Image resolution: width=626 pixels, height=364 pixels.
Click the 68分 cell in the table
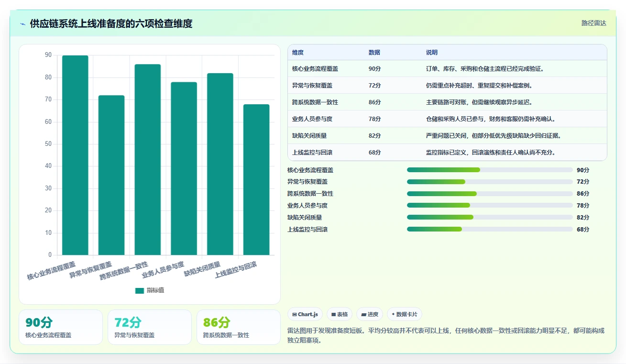coord(375,153)
